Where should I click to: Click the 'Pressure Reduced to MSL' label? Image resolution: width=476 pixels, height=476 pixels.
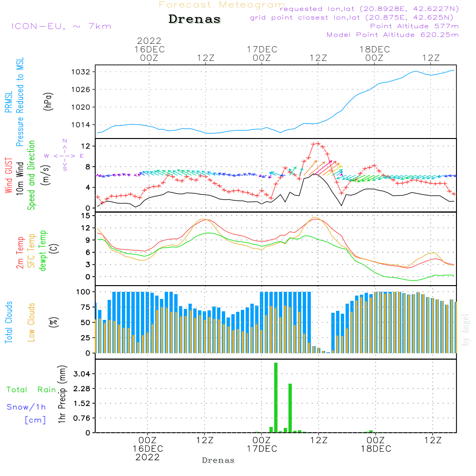click(20, 102)
